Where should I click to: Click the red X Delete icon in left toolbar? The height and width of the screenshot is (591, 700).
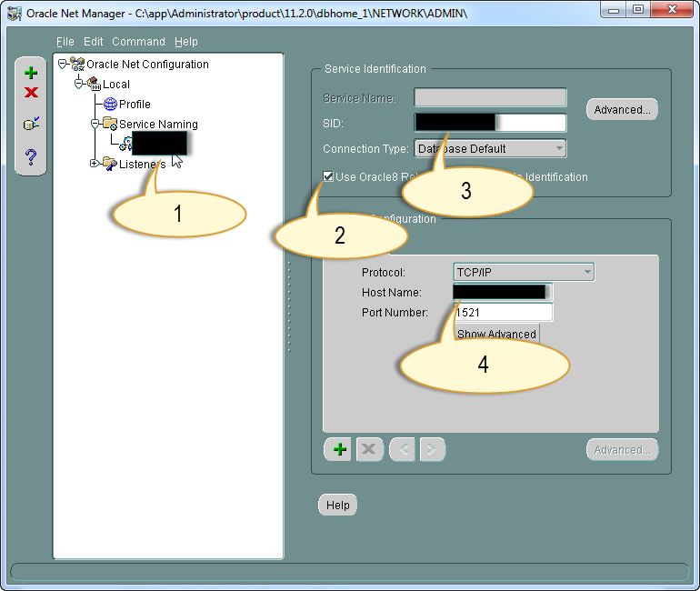click(31, 93)
